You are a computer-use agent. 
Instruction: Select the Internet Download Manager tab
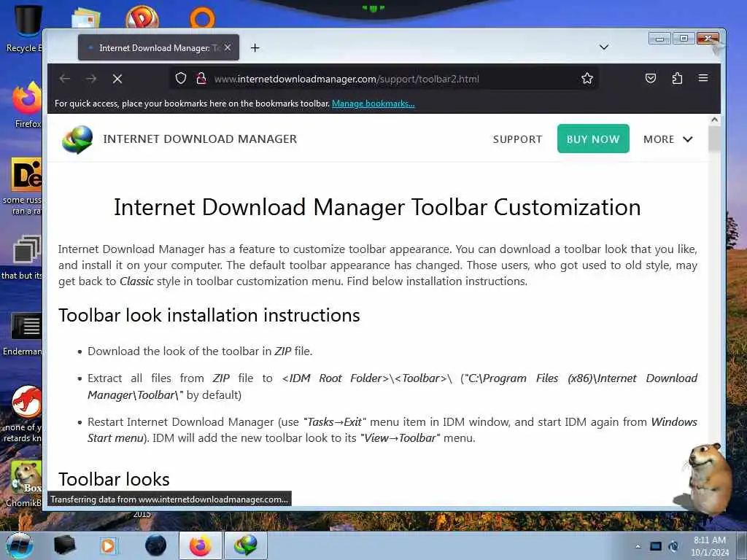pyautogui.click(x=158, y=47)
